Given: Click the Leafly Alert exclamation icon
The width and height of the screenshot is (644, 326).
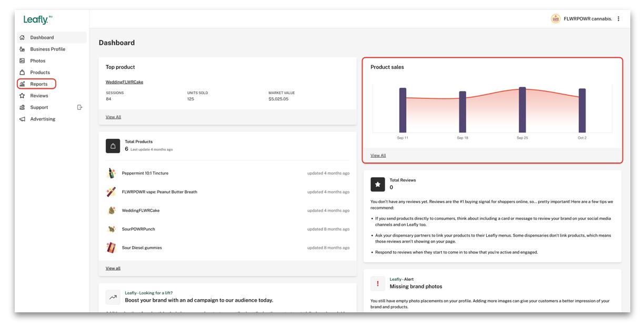Looking at the screenshot, I should point(378,283).
